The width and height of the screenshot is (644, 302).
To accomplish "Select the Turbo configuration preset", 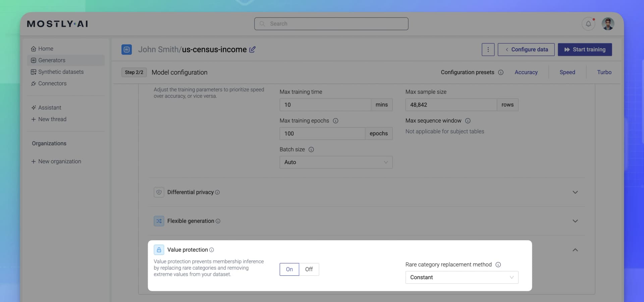I will pos(604,72).
